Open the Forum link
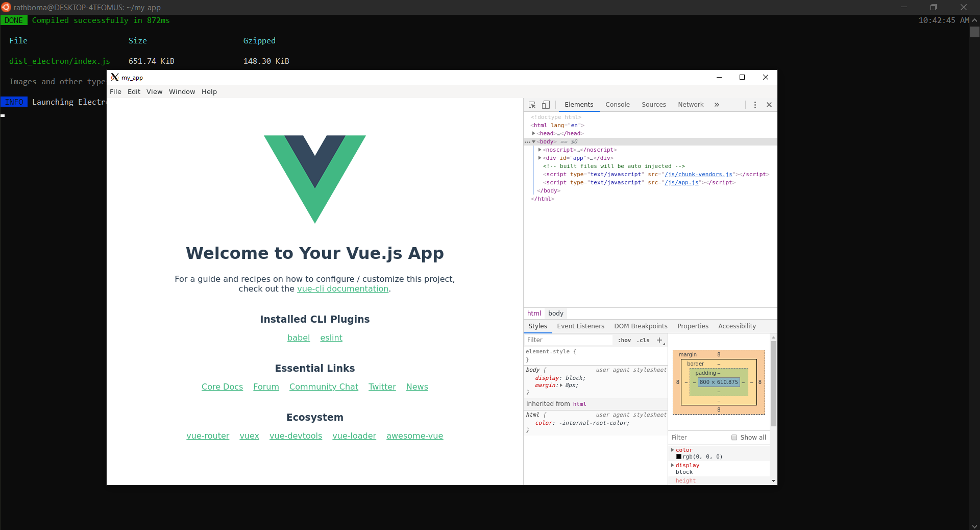The width and height of the screenshot is (980, 530). (266, 387)
